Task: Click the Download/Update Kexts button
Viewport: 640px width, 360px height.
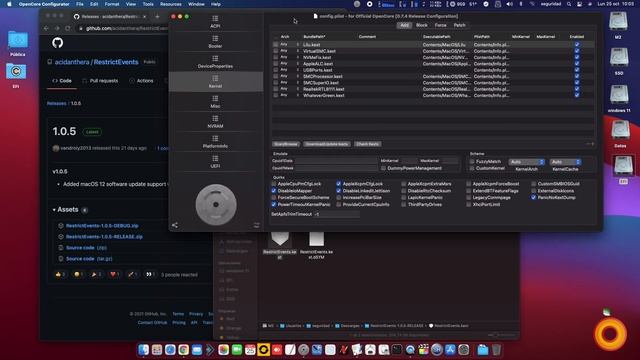Action: (327, 144)
